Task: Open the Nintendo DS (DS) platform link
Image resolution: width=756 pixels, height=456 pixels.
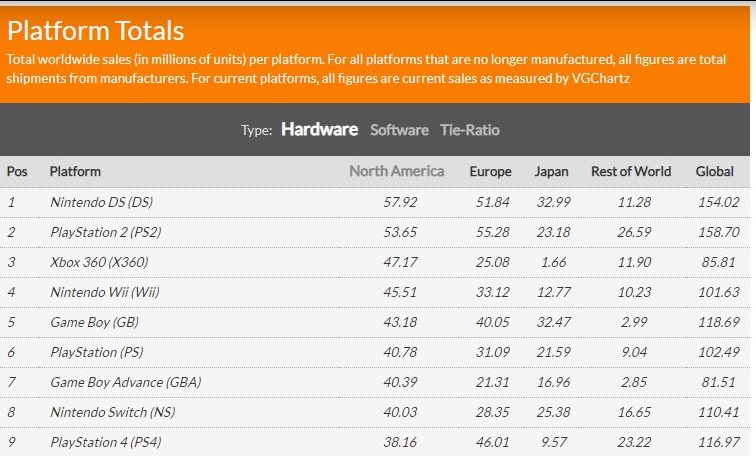Action: [x=102, y=202]
